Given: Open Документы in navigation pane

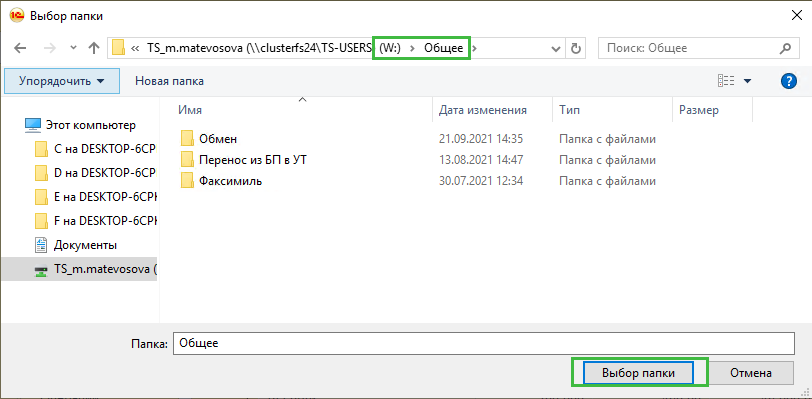Looking at the screenshot, I should tap(85, 245).
